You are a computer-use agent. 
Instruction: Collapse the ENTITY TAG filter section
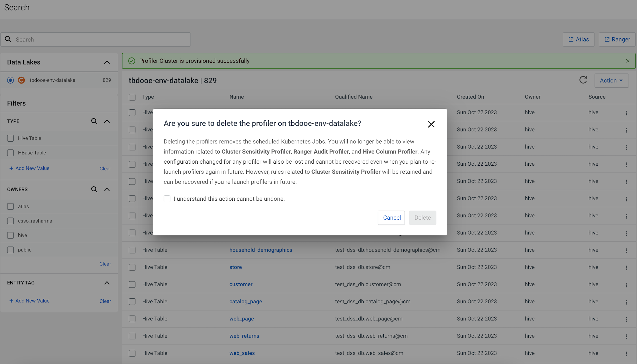pyautogui.click(x=107, y=283)
